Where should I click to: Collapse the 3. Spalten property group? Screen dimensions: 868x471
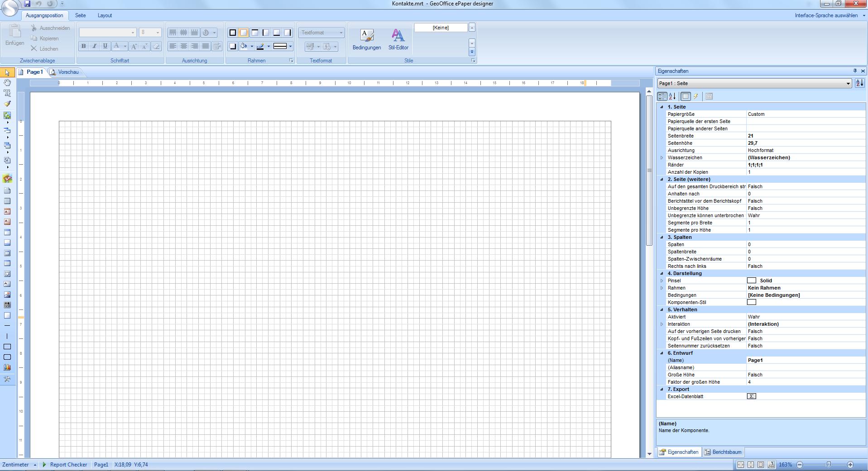(x=662, y=237)
